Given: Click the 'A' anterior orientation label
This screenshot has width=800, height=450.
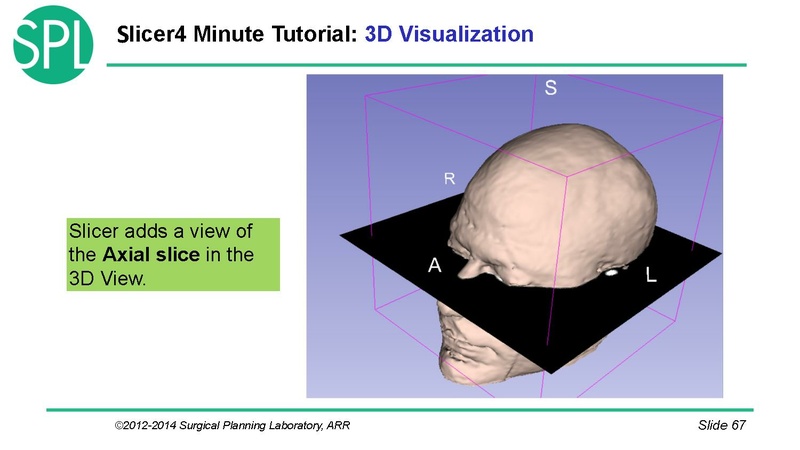Looking at the screenshot, I should (x=434, y=265).
